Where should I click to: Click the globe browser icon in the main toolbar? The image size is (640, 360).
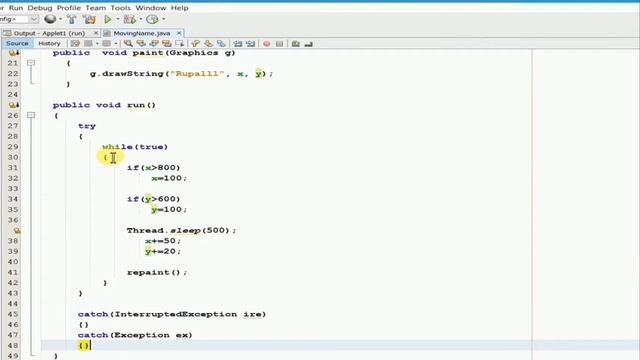pyautogui.click(x=50, y=19)
